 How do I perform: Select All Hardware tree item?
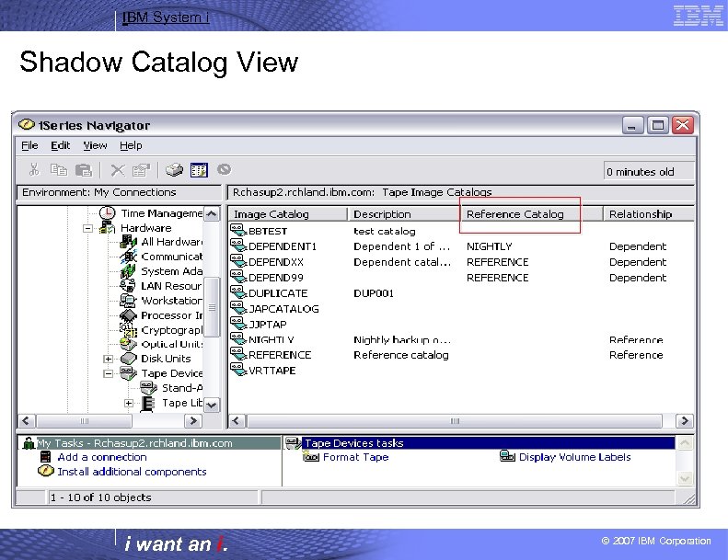(172, 242)
